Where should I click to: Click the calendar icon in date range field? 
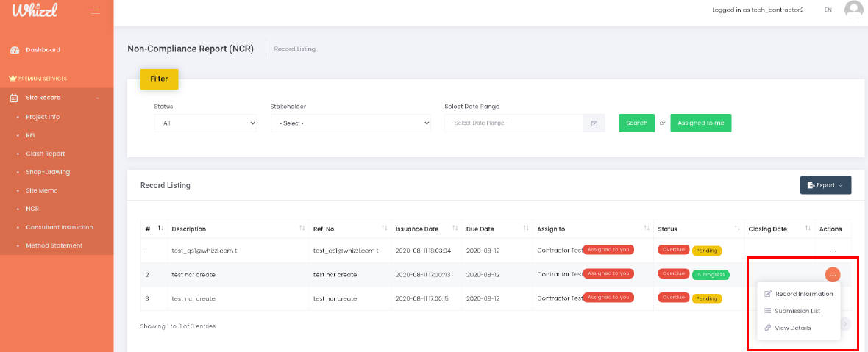(x=594, y=123)
